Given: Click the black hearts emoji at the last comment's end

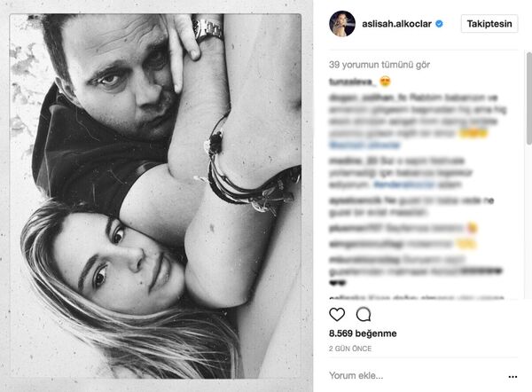Looking at the screenshot, I should point(337,282).
